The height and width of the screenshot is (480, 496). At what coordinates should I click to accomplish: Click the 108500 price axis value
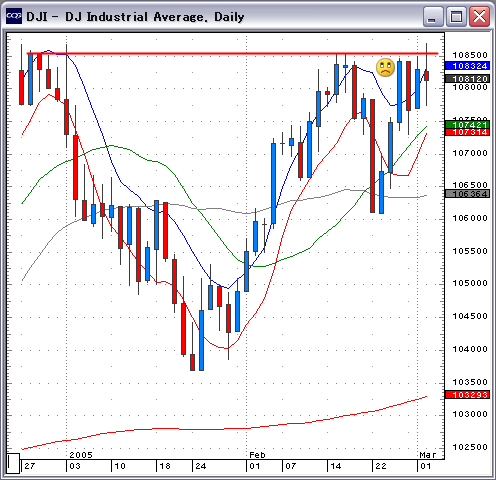tap(470, 55)
